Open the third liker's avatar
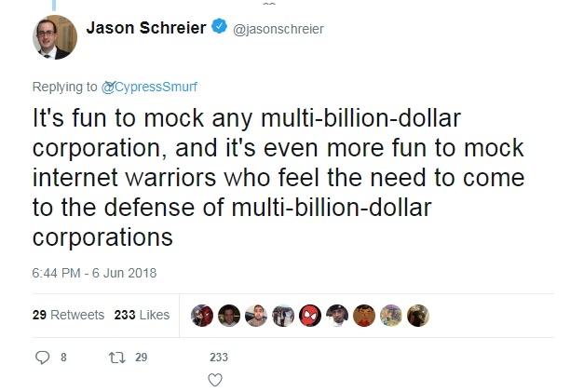 pyautogui.click(x=256, y=315)
